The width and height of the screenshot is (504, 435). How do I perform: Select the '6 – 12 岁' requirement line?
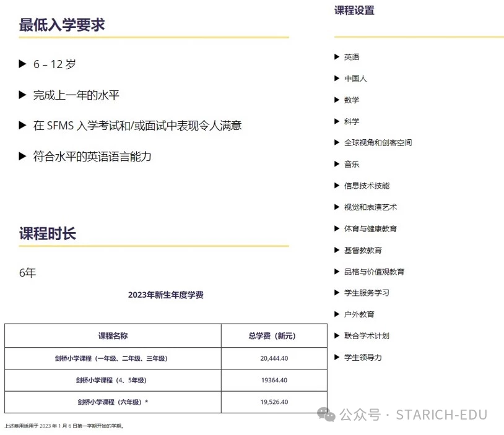(54, 64)
